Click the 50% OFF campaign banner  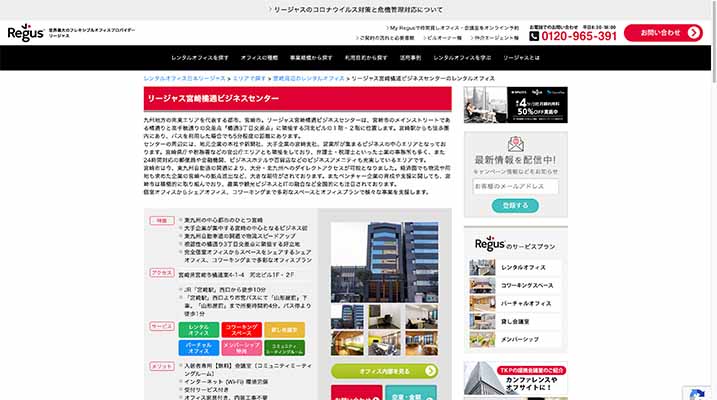click(x=516, y=105)
